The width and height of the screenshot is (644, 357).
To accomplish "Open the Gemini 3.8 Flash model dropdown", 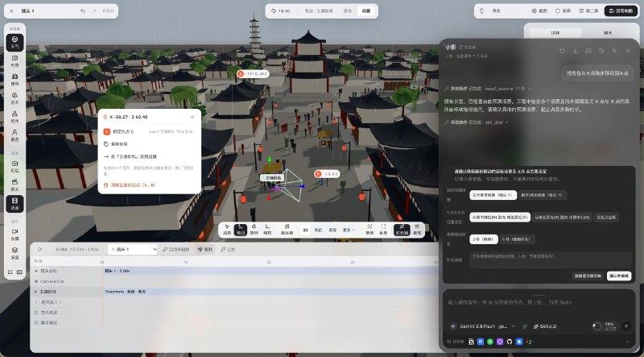I will point(483,326).
